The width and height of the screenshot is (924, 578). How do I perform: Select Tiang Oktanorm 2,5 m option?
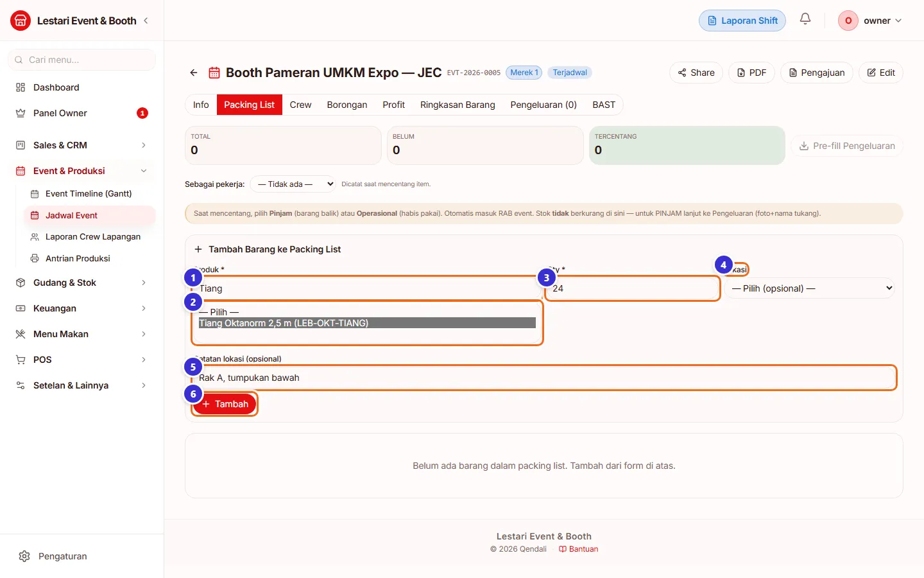(x=367, y=323)
